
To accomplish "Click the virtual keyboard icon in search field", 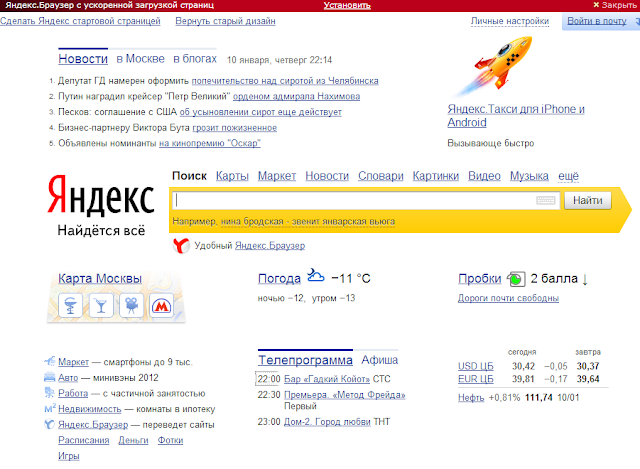I will [x=546, y=200].
